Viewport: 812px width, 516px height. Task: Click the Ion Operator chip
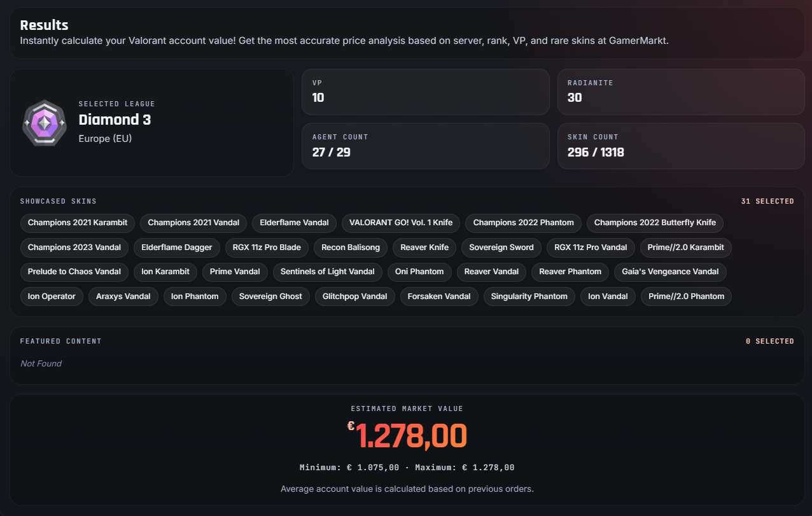click(x=52, y=296)
